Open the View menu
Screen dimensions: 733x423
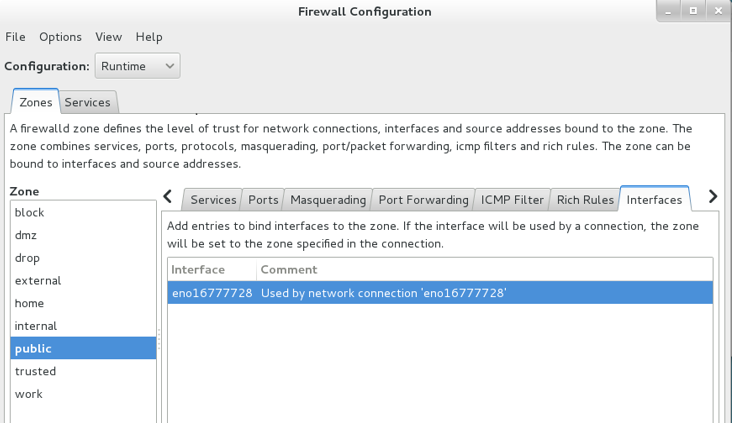(x=108, y=37)
